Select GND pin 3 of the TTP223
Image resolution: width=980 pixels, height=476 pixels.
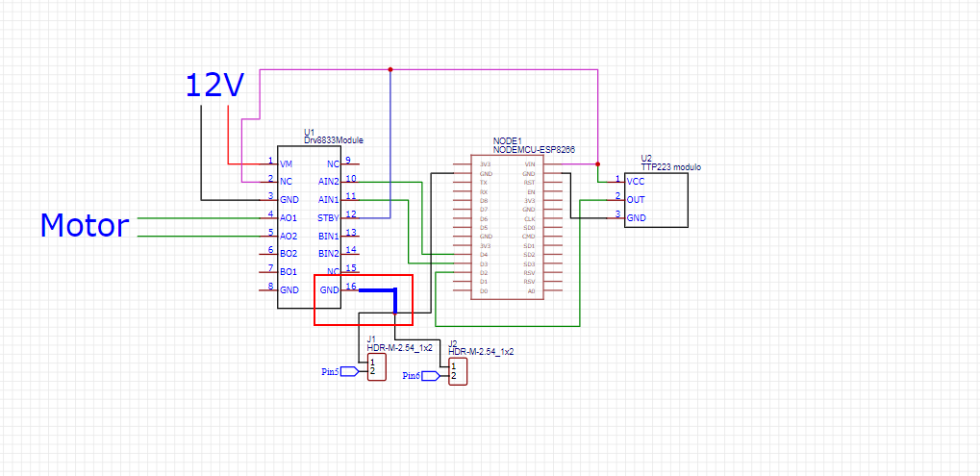click(x=636, y=218)
